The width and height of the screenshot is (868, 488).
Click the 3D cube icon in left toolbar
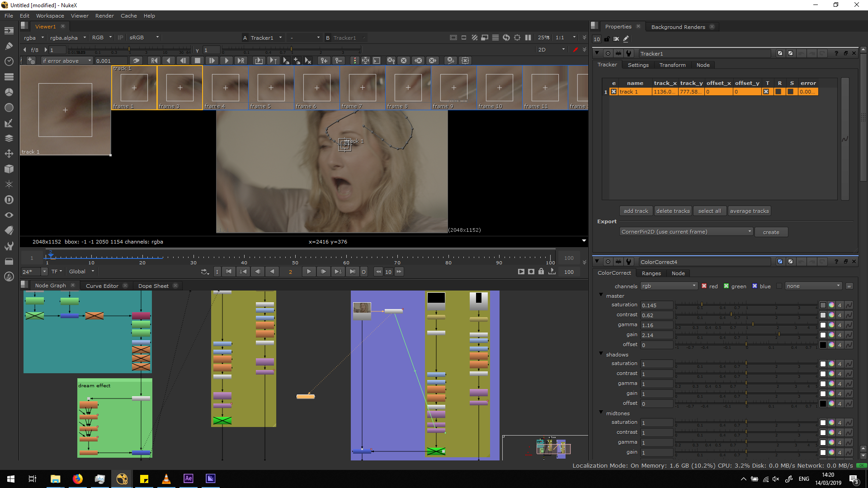[x=9, y=169]
